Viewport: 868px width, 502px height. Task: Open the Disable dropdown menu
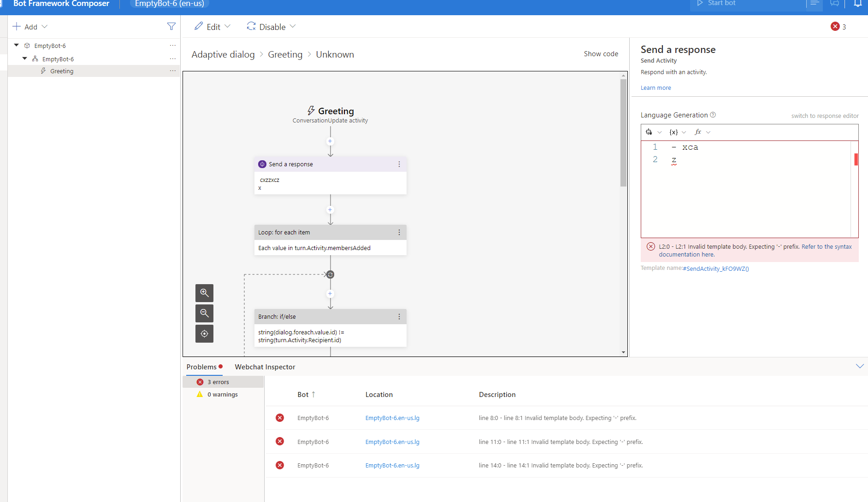click(271, 27)
